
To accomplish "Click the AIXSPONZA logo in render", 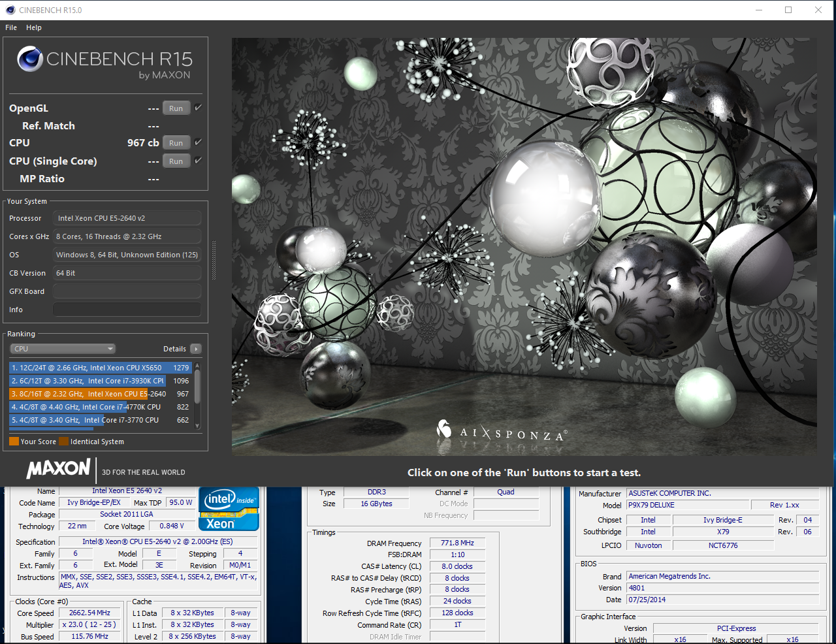I will tap(502, 431).
